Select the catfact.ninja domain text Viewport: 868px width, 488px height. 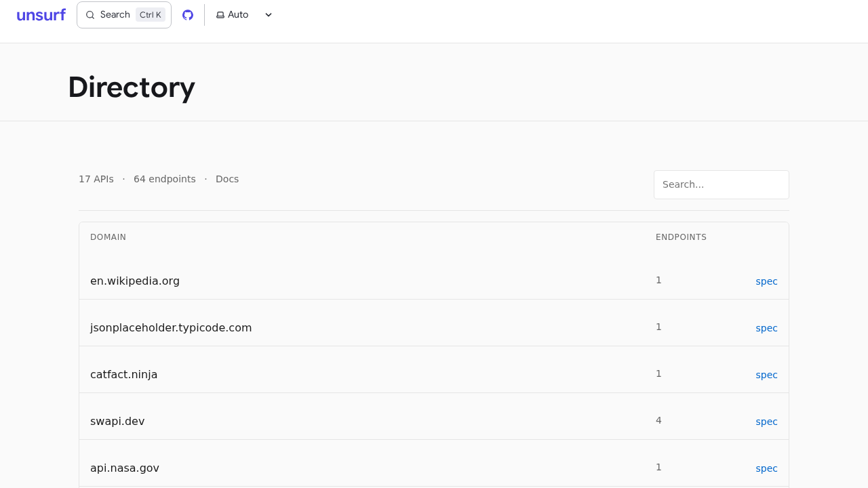[x=124, y=374]
